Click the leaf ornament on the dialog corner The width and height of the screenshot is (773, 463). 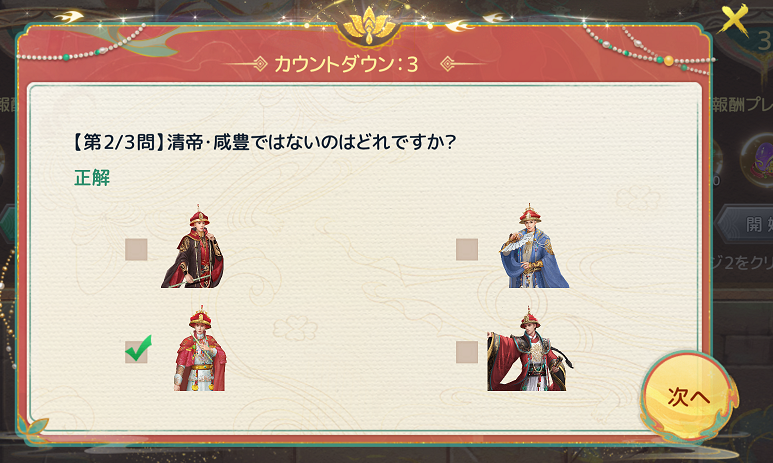click(x=33, y=427)
